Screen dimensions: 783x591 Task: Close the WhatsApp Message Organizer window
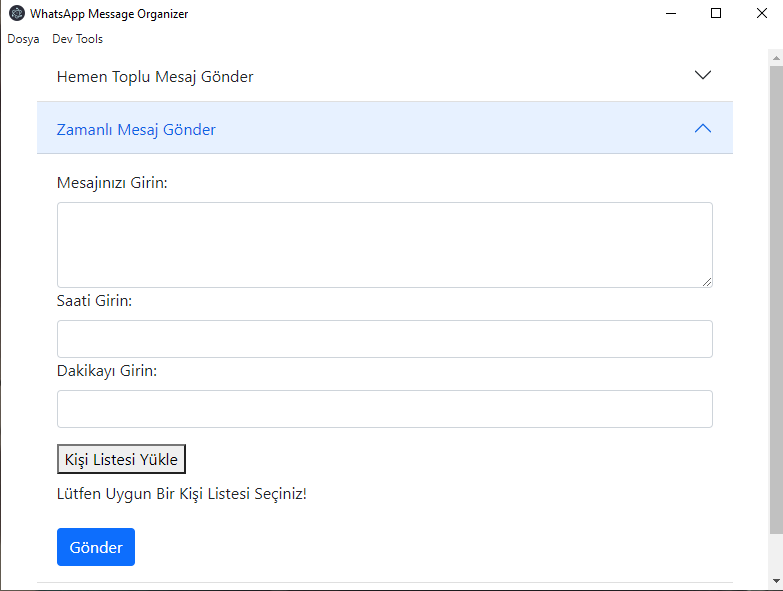click(x=761, y=13)
